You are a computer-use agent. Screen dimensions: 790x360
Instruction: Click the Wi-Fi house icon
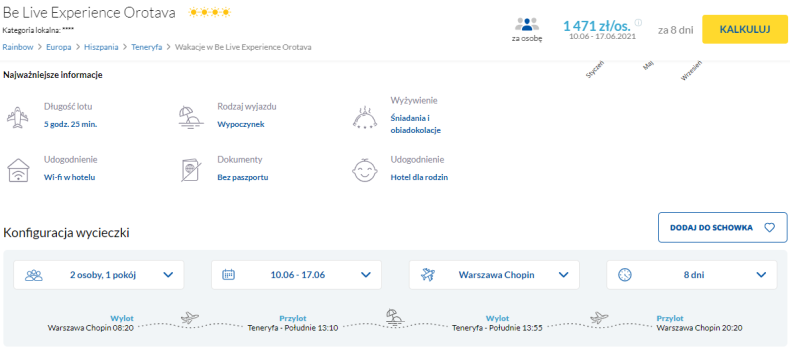pyautogui.click(x=18, y=170)
